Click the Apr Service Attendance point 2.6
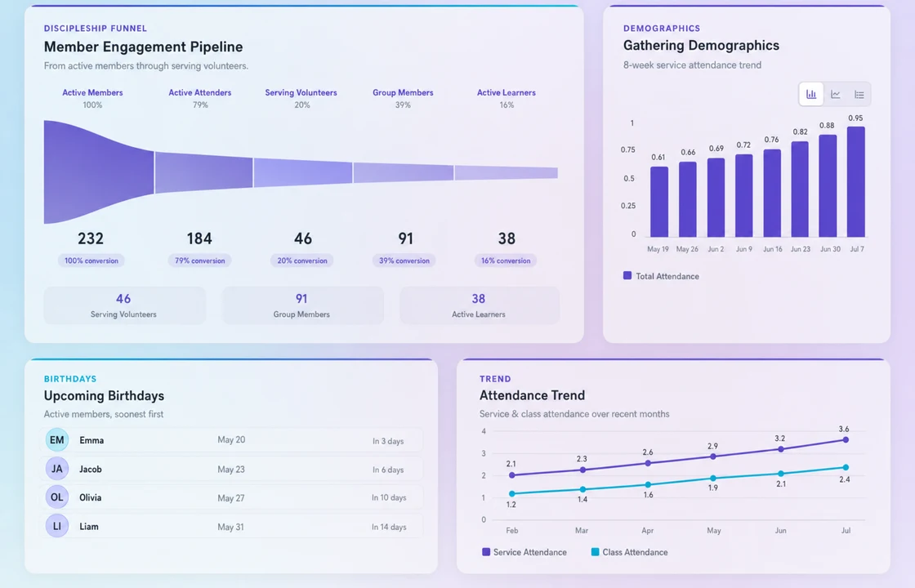 click(648, 463)
